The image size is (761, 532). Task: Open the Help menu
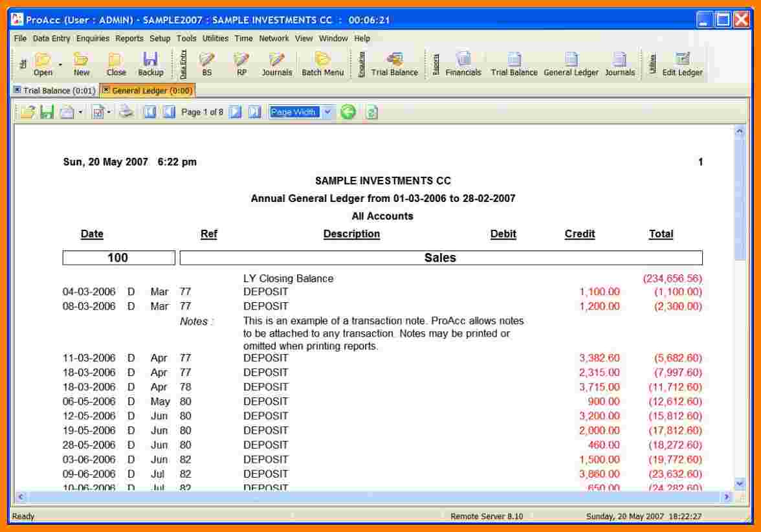click(362, 38)
